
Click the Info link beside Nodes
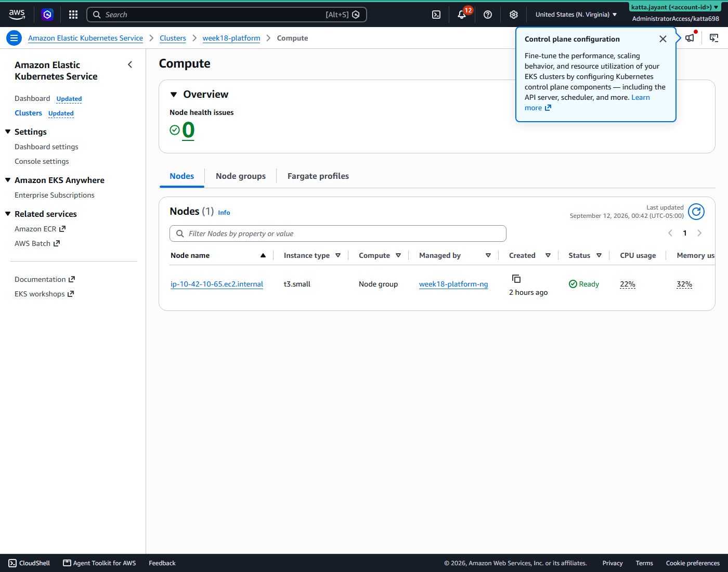[x=224, y=213]
